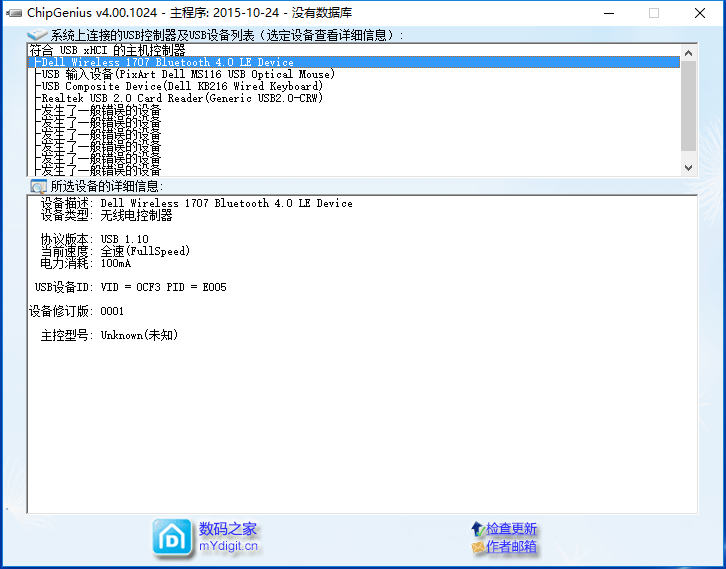The image size is (726, 569).
Task: Click the device list header arrow icon
Action: pos(37,35)
